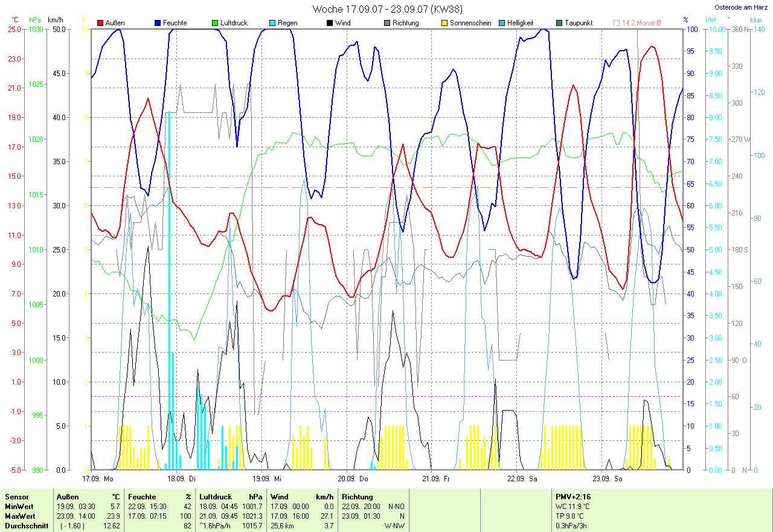Click the cyan Regen legend swatch

273,23
